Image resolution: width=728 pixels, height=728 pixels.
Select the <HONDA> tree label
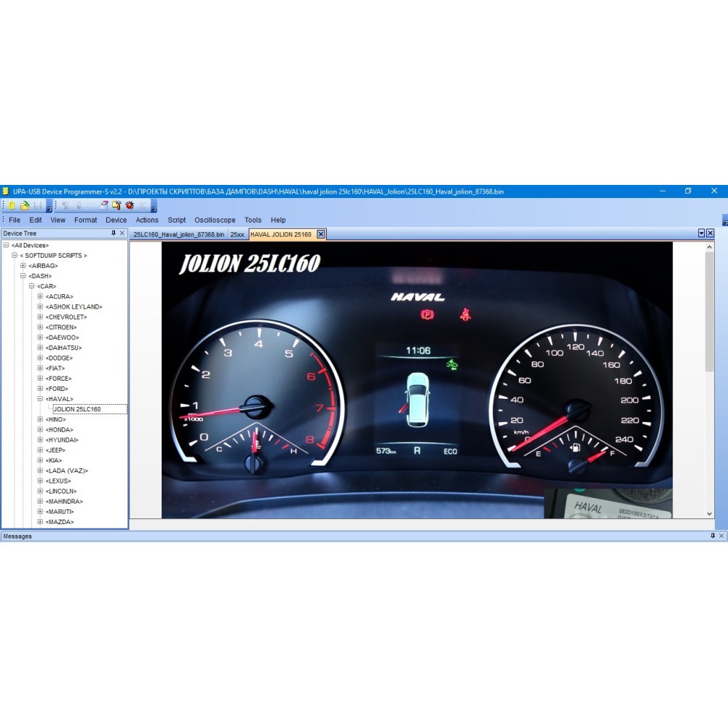point(60,430)
